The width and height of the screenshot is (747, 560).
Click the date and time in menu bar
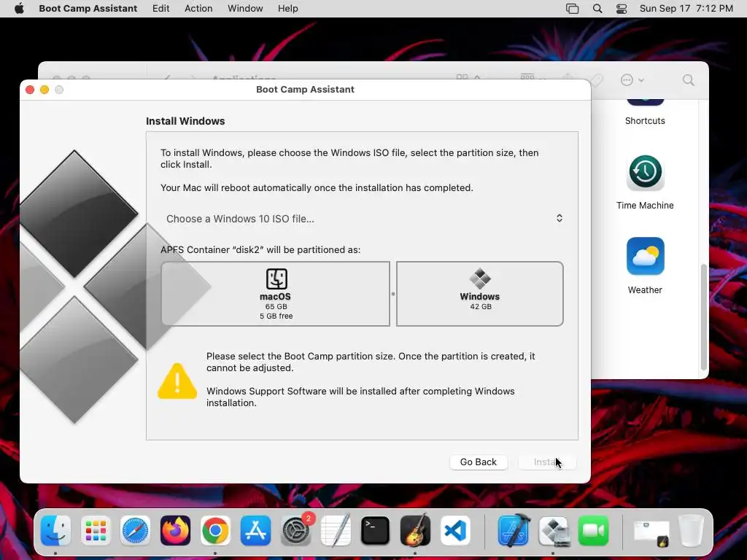(x=686, y=8)
